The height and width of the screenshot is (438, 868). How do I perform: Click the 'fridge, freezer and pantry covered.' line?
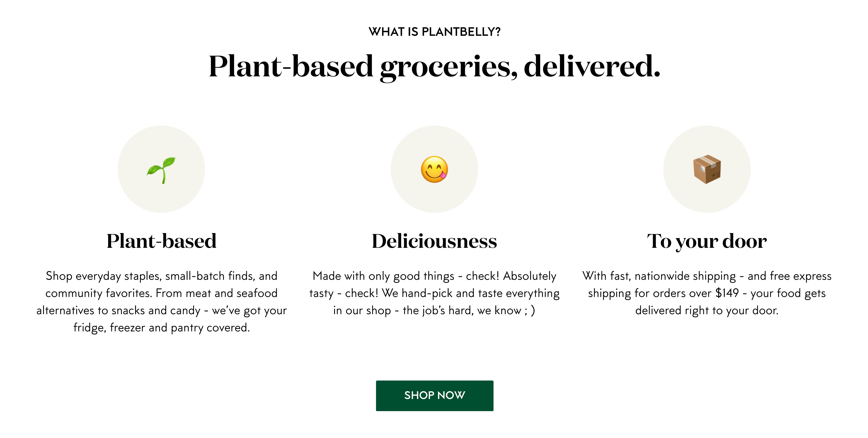coord(161,328)
